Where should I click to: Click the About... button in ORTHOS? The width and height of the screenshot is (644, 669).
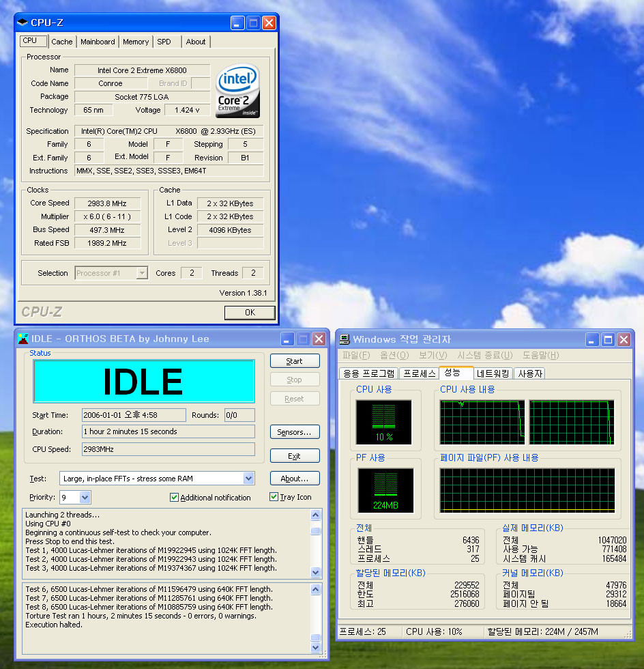(x=295, y=479)
